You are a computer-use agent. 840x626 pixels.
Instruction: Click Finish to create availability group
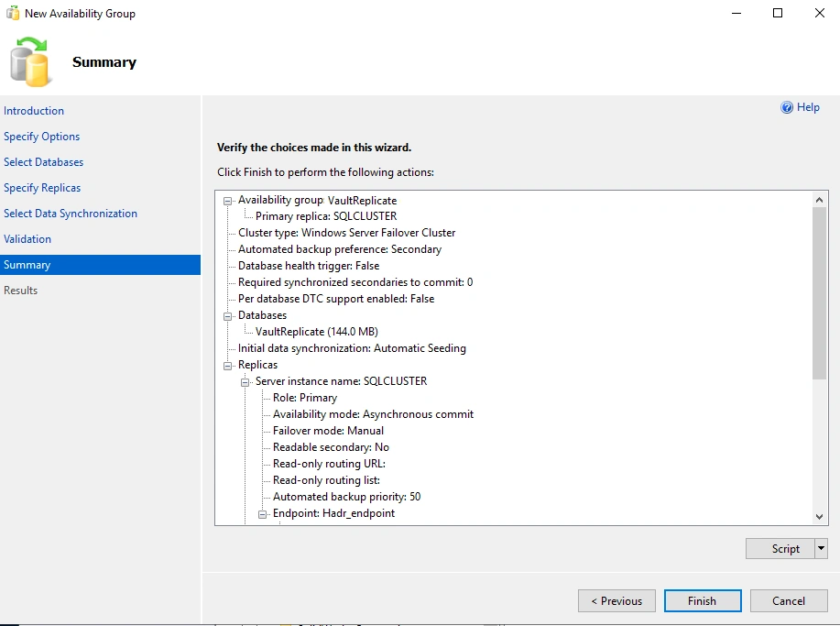click(x=703, y=601)
